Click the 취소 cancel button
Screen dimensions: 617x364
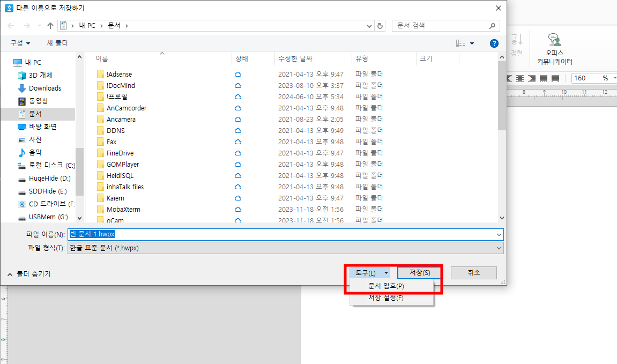tap(473, 272)
